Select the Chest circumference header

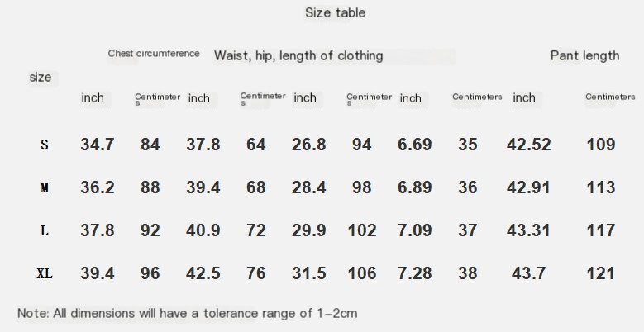pos(154,54)
